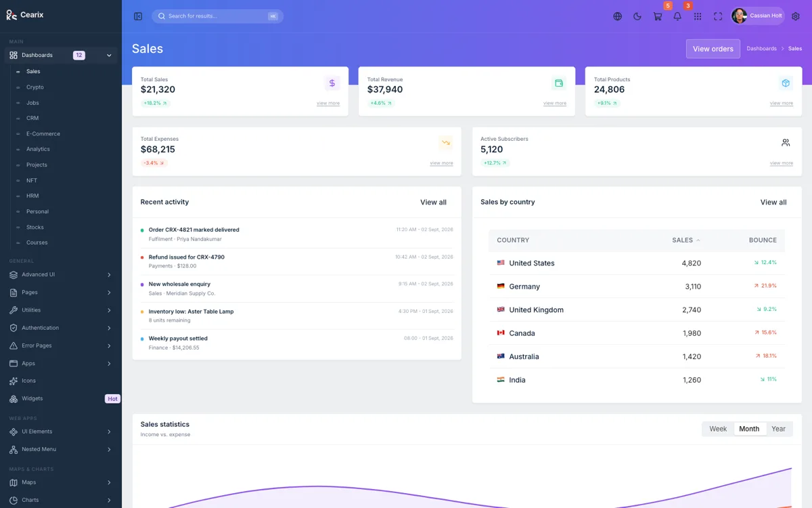Image resolution: width=812 pixels, height=508 pixels.
Task: Open the HRM dashboard
Action: (x=32, y=196)
